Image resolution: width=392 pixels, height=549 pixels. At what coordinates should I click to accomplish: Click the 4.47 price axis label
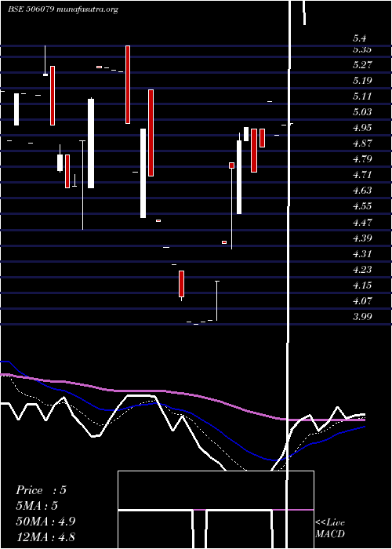tap(362, 222)
